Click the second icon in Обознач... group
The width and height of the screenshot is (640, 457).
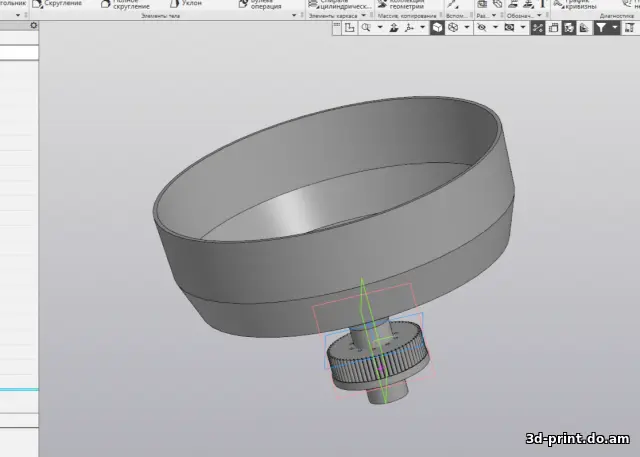tap(528, 4)
